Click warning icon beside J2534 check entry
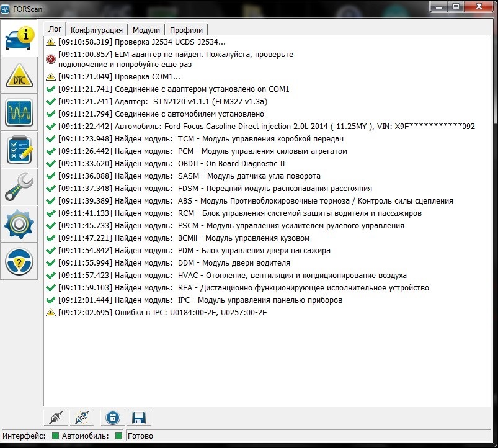The height and width of the screenshot is (448, 498). pos(50,42)
